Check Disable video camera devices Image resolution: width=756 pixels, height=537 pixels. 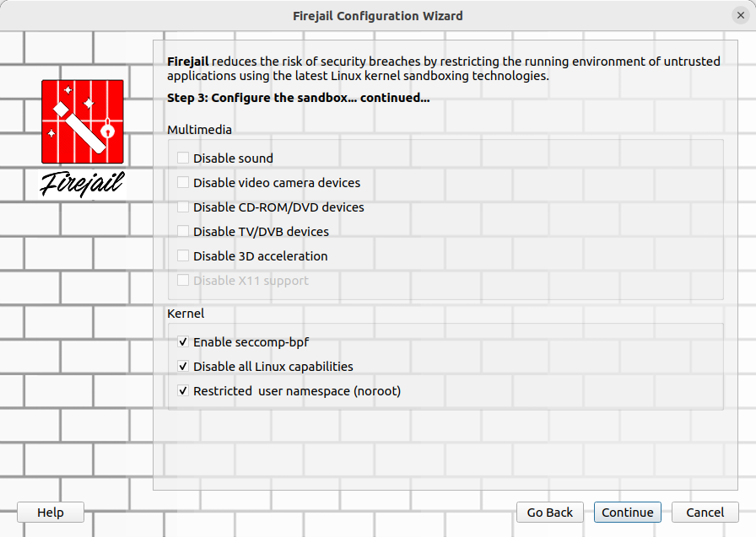(x=183, y=182)
